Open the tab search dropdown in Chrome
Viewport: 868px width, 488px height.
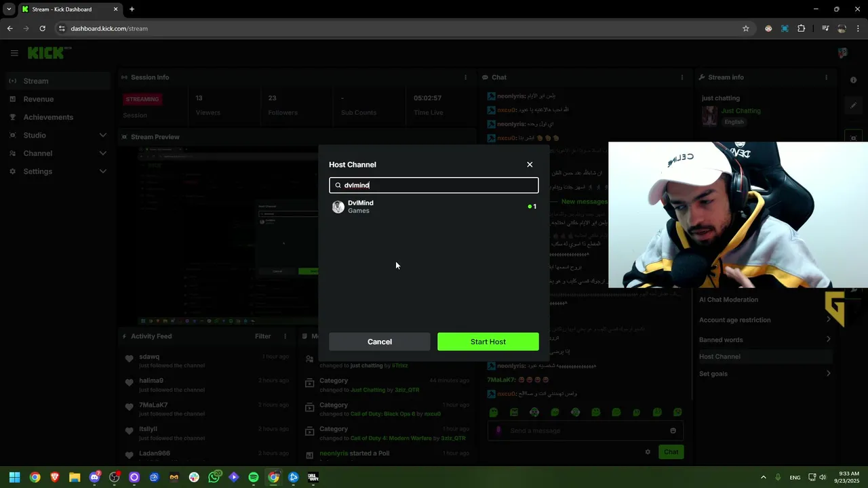coord(9,9)
